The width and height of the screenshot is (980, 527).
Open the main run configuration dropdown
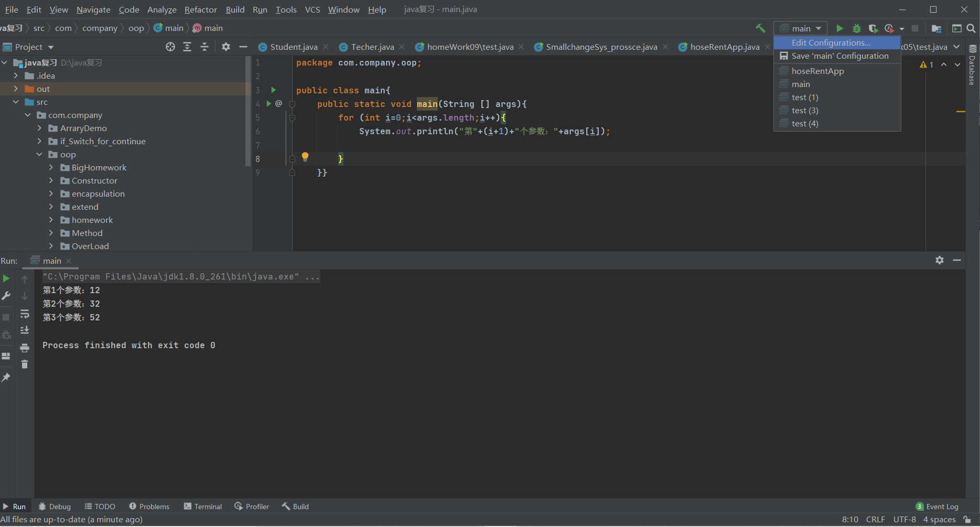pos(801,28)
